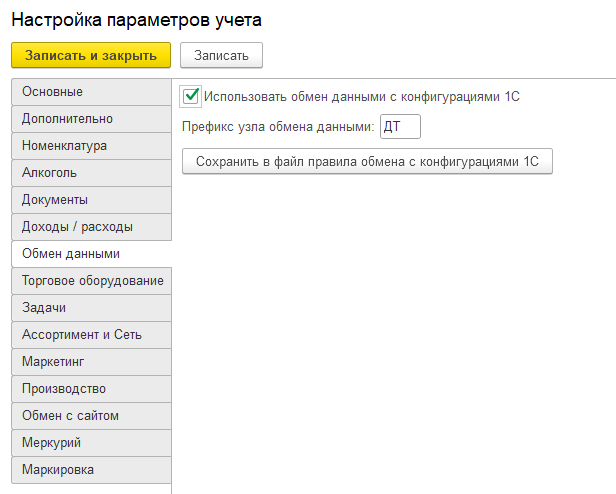Select the 'Меркурий' tab
Screen dimensions: 616x494
(91, 443)
